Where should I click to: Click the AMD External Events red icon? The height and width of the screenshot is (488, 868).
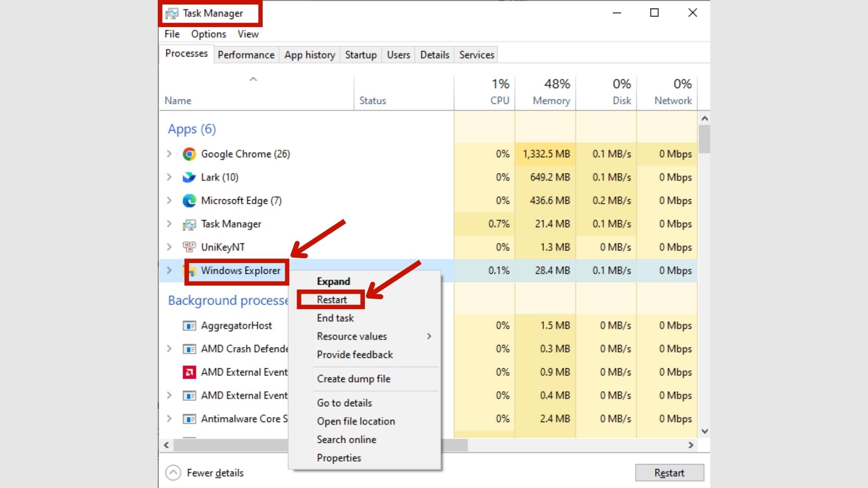tap(189, 372)
